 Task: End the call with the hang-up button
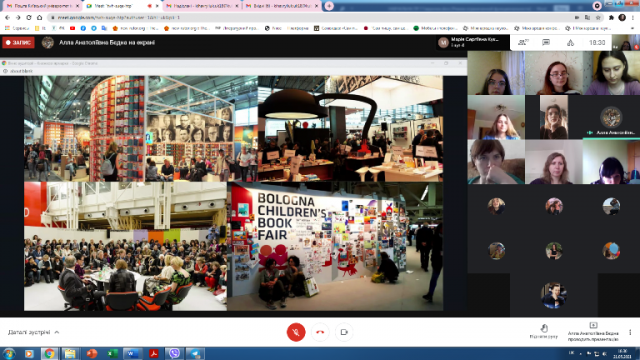point(320,332)
